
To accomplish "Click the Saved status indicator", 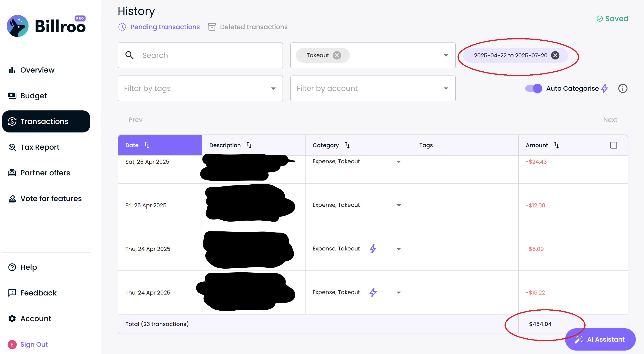I will [x=612, y=19].
